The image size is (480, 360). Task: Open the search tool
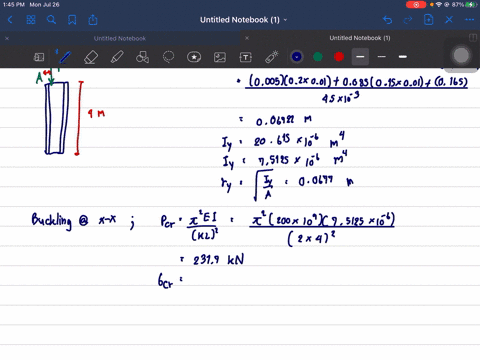[51, 20]
